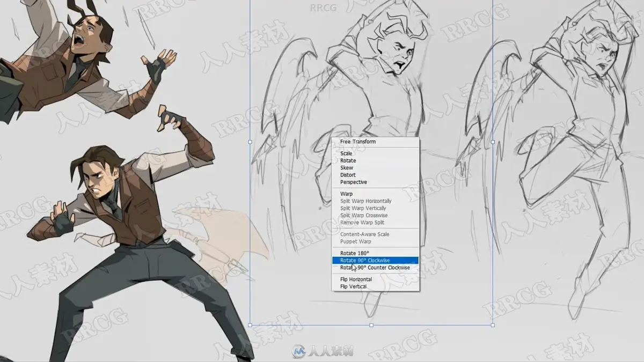Click the bottom-right transform corner handle
This screenshot has height=362, width=644.
coord(493,325)
